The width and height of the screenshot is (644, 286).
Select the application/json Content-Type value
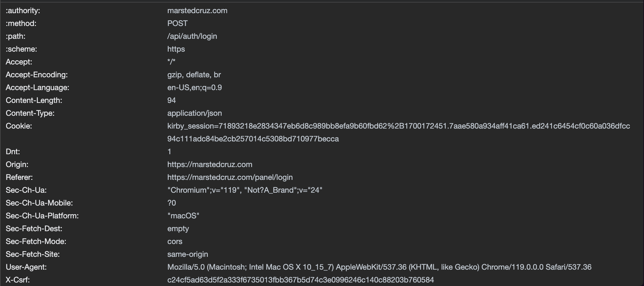click(195, 113)
